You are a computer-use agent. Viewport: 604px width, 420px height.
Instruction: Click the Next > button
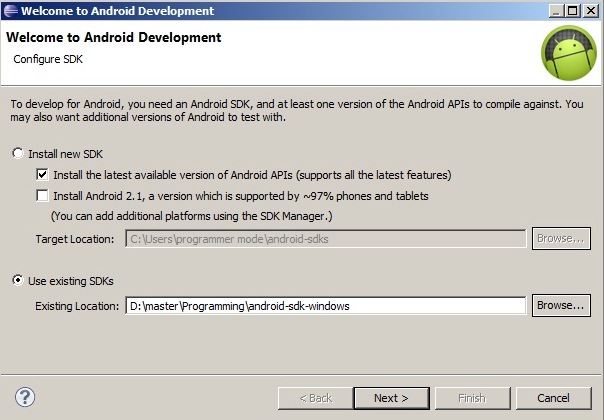[391, 398]
